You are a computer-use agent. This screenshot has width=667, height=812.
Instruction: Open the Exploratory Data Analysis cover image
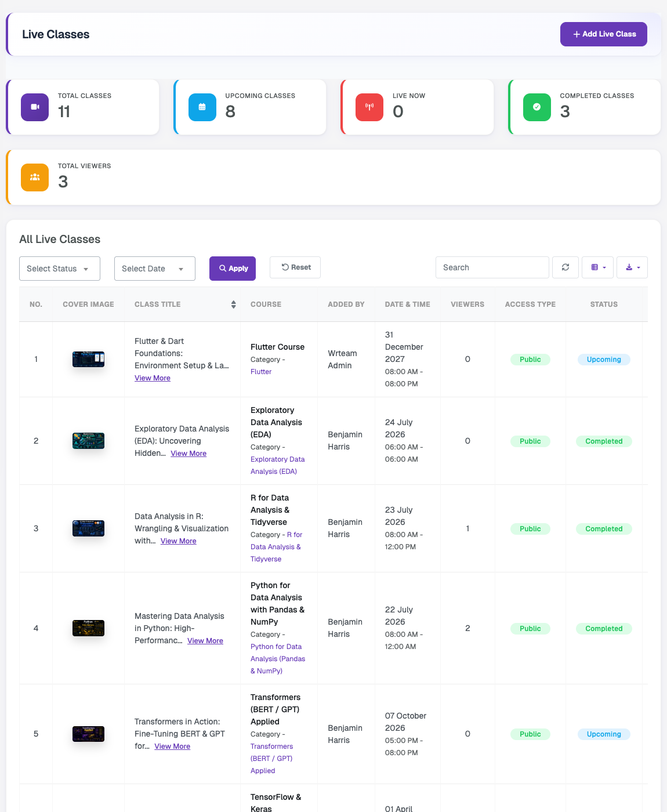[88, 441]
